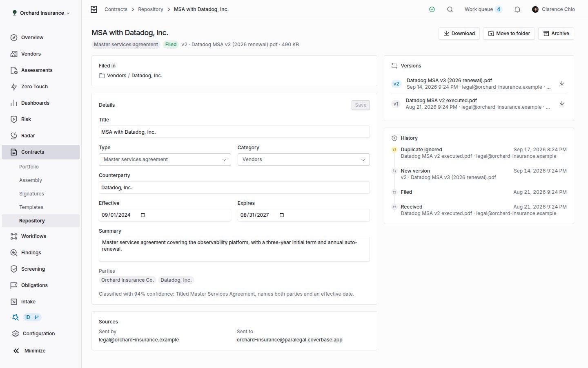Image resolution: width=588 pixels, height=368 pixels.
Task: Download v1 Datadog MSA v2 executed file
Action: click(x=562, y=104)
